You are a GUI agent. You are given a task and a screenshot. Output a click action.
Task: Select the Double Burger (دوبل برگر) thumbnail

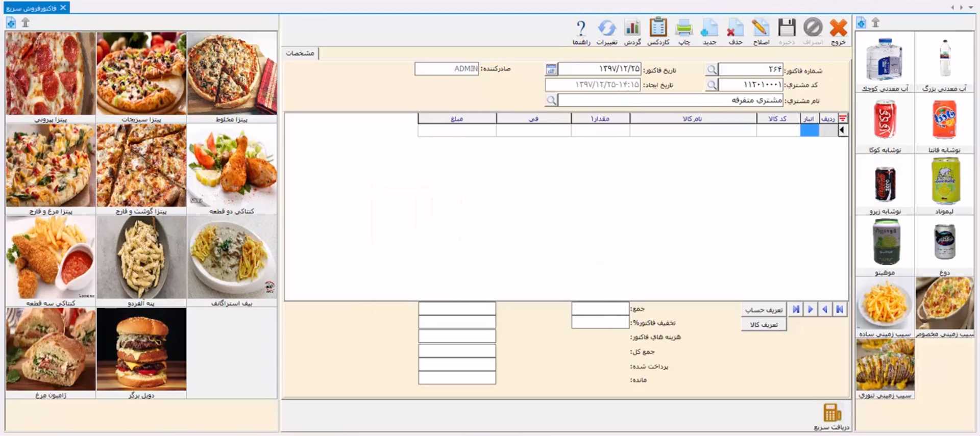[x=141, y=352]
